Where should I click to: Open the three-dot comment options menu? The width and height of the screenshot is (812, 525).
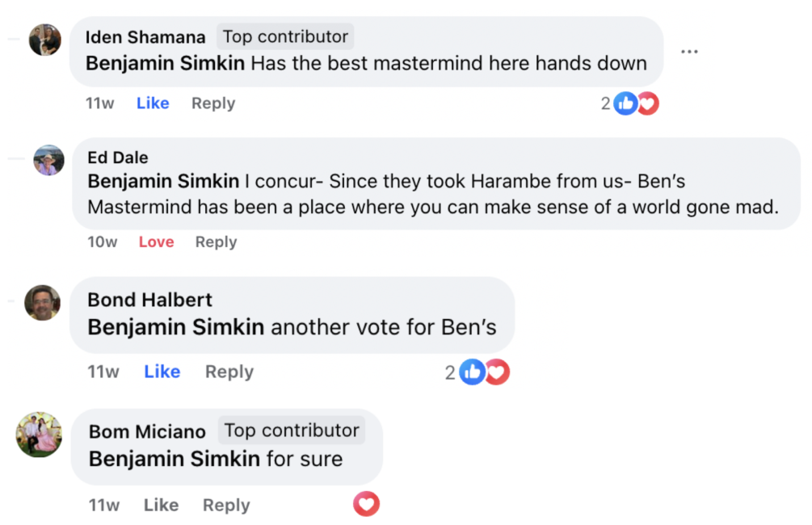pyautogui.click(x=688, y=52)
